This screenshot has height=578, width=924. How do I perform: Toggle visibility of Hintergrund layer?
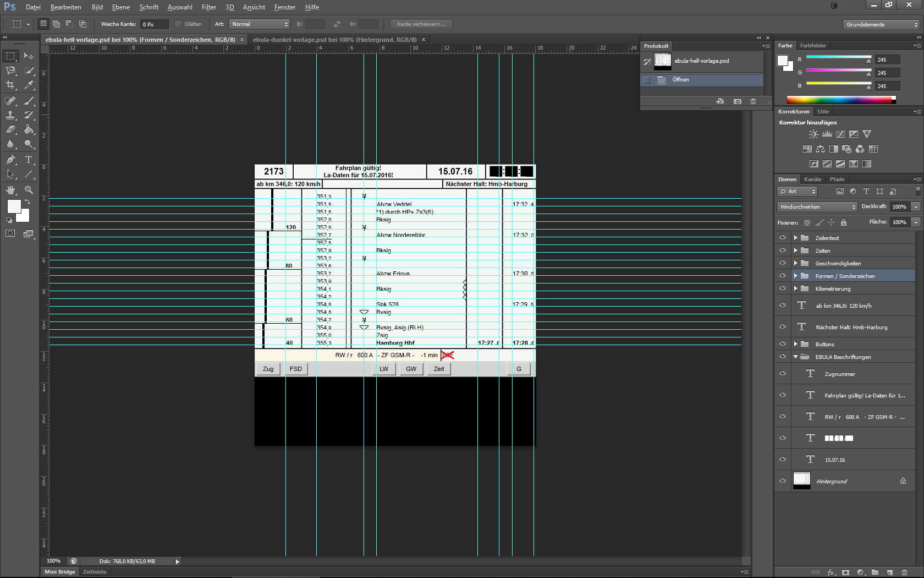click(x=783, y=481)
